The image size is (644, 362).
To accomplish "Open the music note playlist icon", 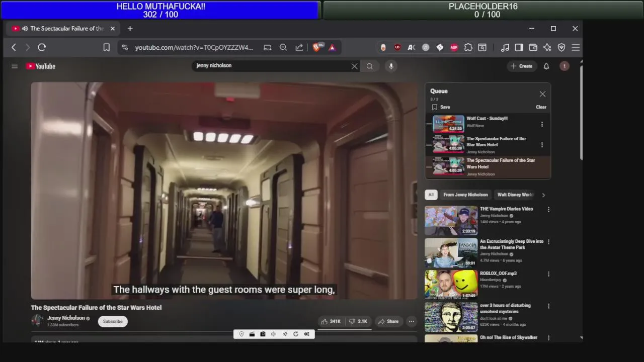I will pyautogui.click(x=505, y=47).
